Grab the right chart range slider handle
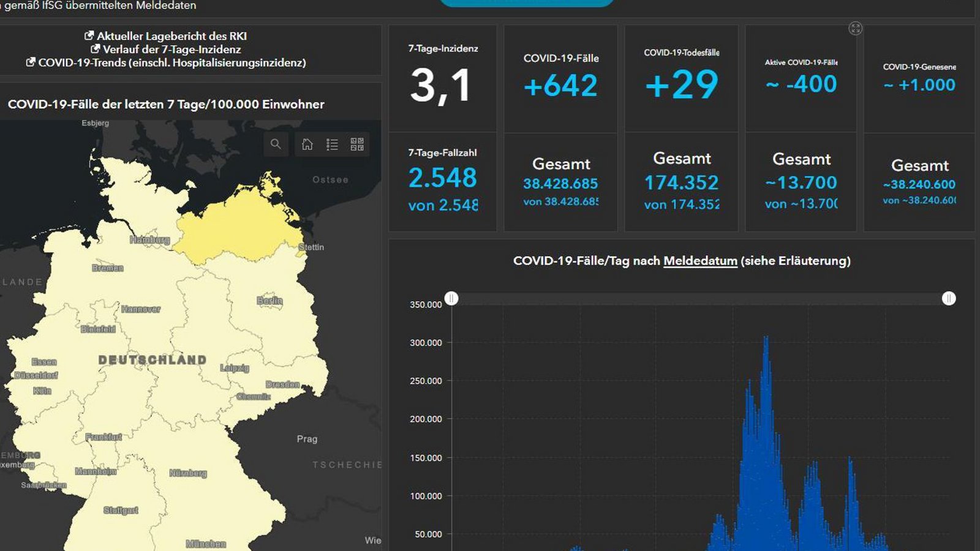This screenshot has width=980, height=551. 949,298
